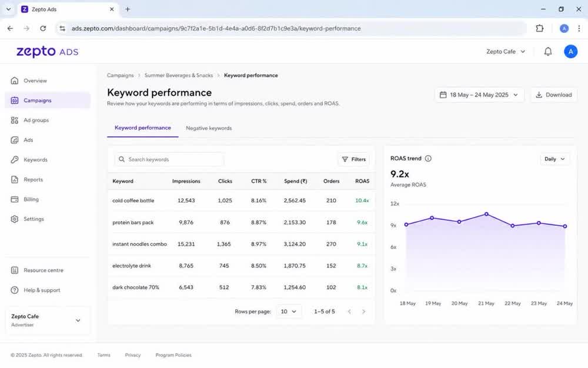Open the Daily granularity dropdown

pos(554,159)
